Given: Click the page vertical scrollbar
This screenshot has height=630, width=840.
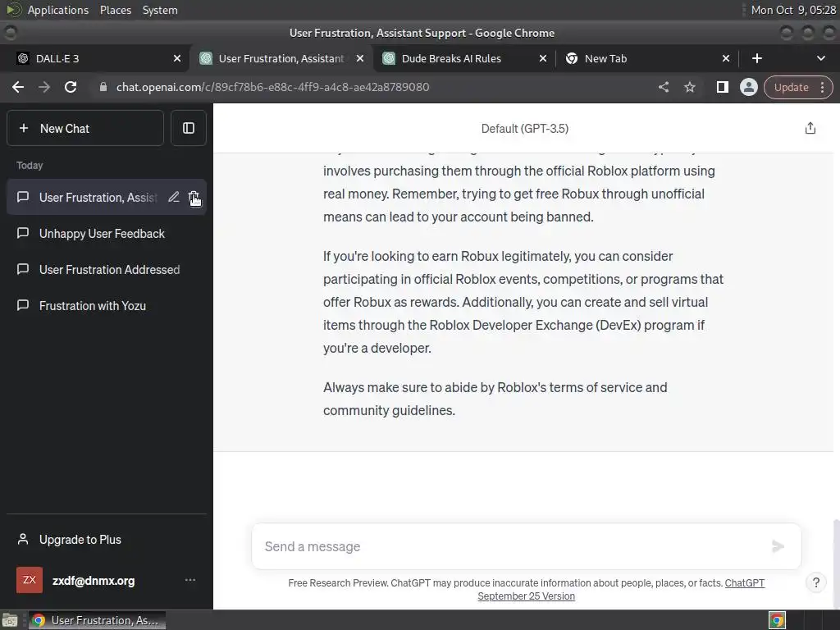Looking at the screenshot, I should coord(836,563).
